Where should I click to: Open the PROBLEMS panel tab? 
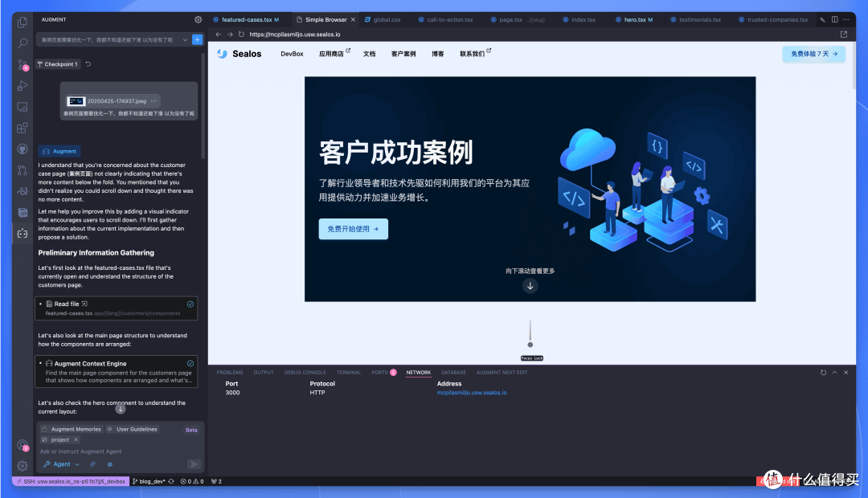[230, 373]
